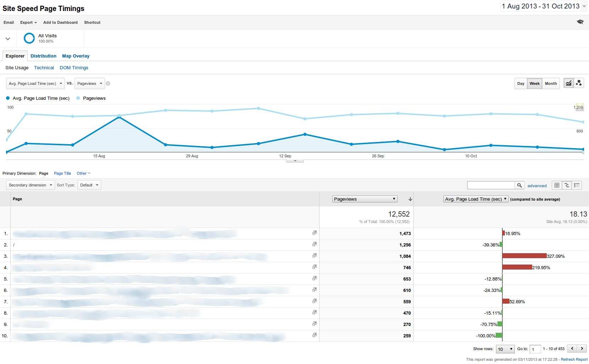Switch timeline granularity to Day
The image size is (589, 364).
tap(520, 83)
